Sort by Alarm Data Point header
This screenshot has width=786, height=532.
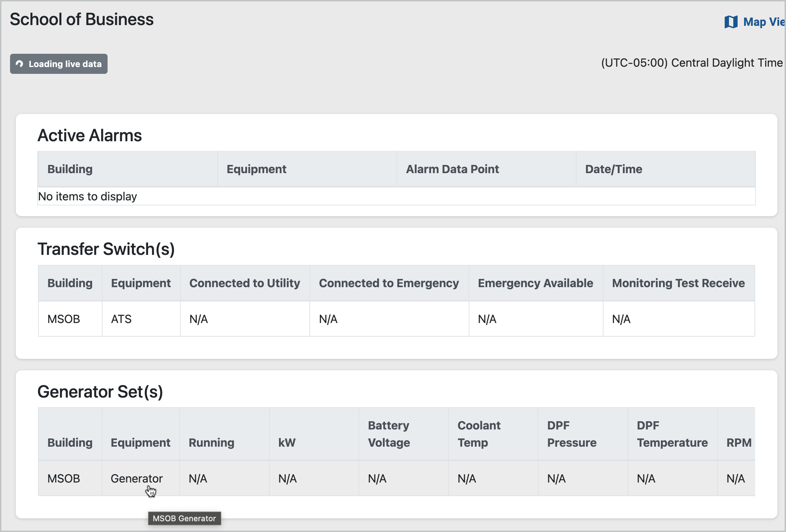452,169
